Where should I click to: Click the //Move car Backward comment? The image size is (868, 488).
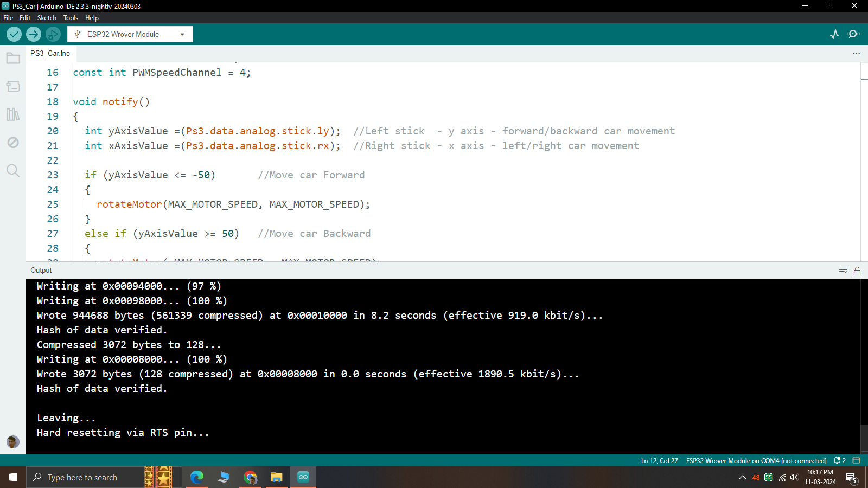315,234
